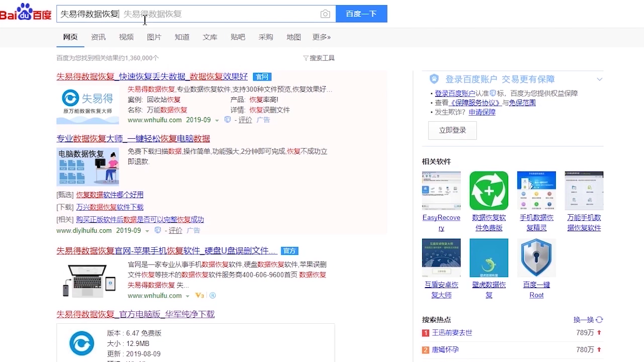644x362 pixels.
Task: Click the 官网 badge on first result
Action: (x=262, y=77)
